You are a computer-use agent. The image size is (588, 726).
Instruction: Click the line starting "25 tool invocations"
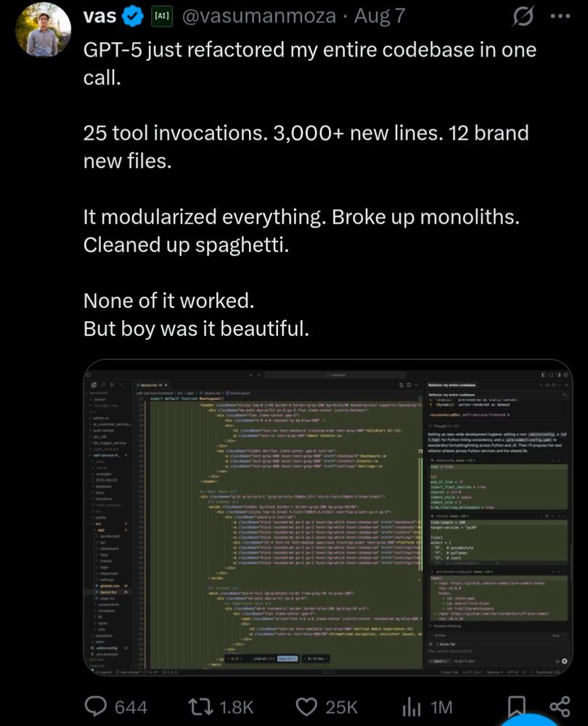pos(306,134)
